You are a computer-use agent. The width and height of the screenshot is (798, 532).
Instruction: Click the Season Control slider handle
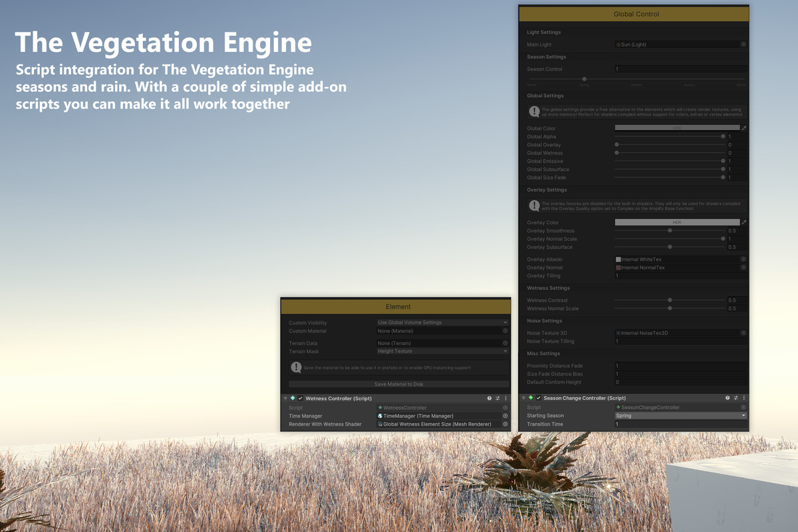pyautogui.click(x=584, y=78)
